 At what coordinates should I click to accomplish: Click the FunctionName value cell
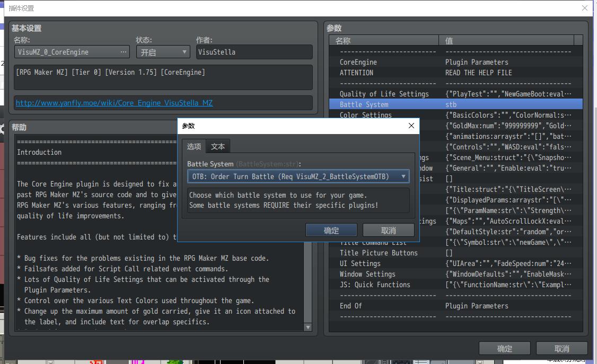(x=508, y=285)
